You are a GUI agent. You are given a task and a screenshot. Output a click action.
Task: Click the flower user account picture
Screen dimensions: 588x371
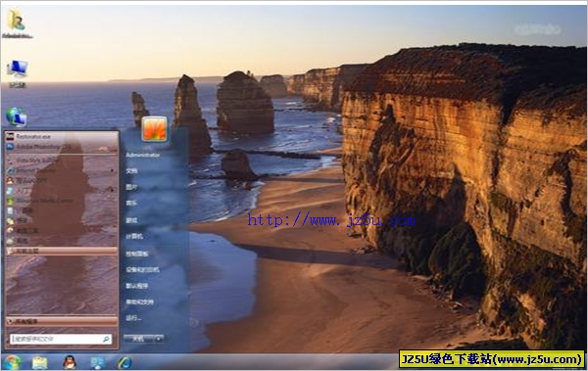(x=155, y=129)
